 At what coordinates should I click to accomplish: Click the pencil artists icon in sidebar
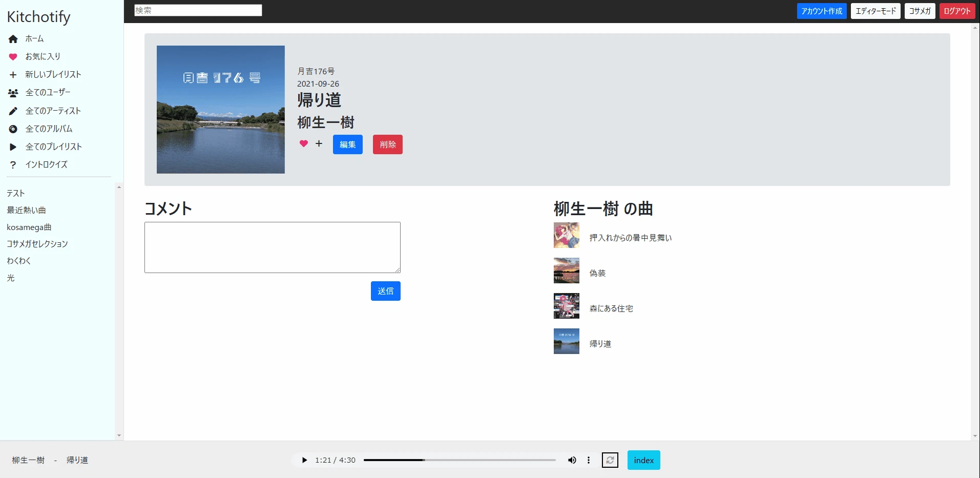point(13,111)
